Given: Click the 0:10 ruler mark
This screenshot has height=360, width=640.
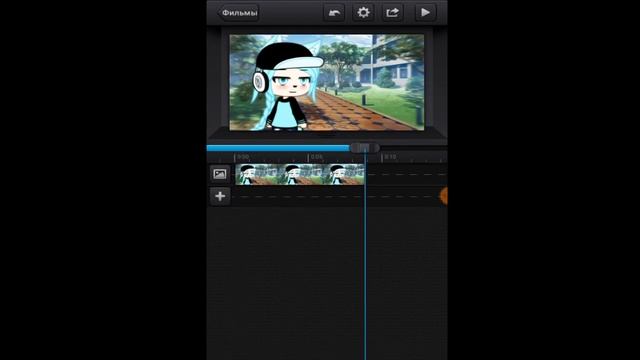Looking at the screenshot, I should (x=390, y=157).
